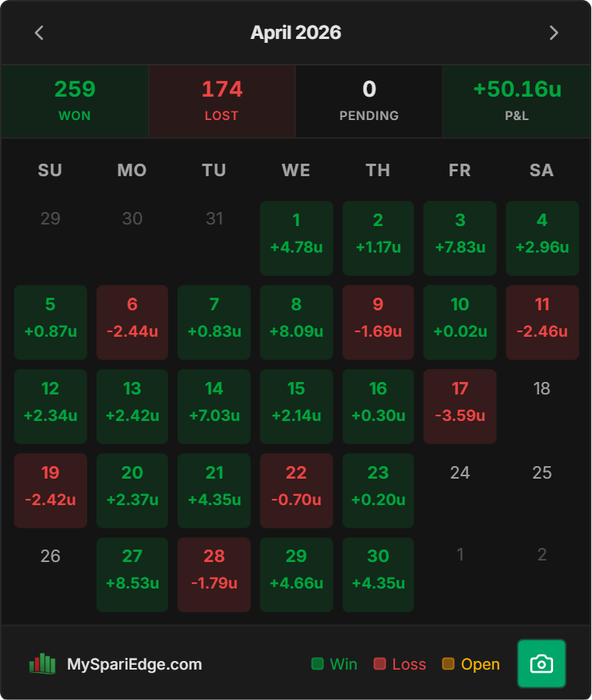Open April 8 day showing +8.09u
Viewport: 592px width, 700px height.
(x=296, y=322)
